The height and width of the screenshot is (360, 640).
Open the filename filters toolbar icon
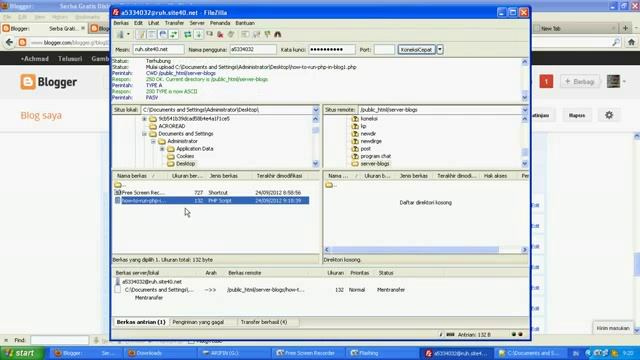coord(245,35)
